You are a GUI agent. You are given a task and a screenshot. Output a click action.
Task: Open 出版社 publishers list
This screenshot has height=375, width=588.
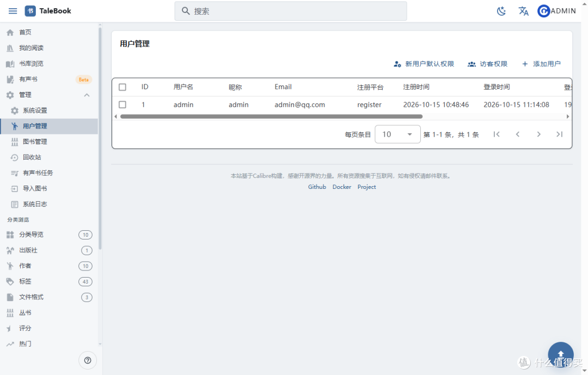[x=49, y=250]
